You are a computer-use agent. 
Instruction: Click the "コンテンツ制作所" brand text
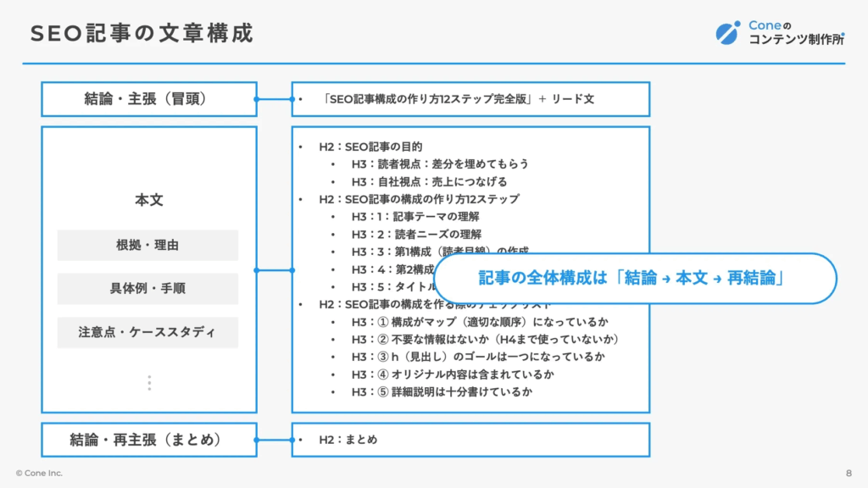(797, 39)
